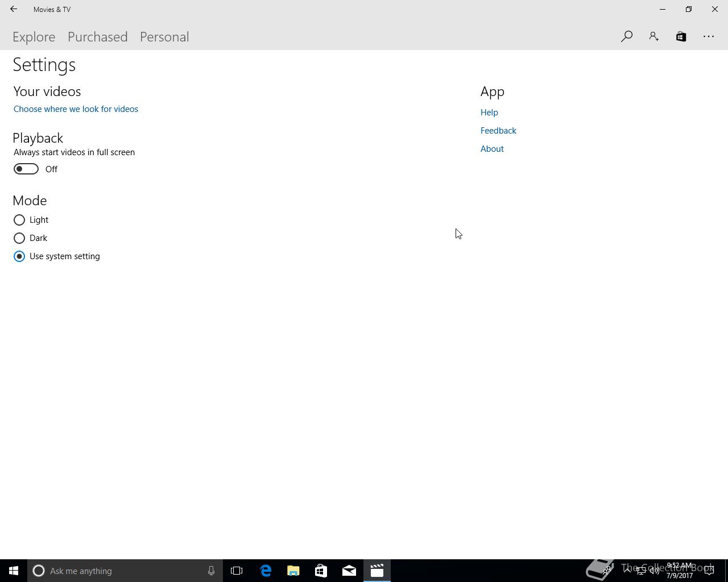The height and width of the screenshot is (582, 728).
Task: Select the Dark mode radio button
Action: coord(19,238)
